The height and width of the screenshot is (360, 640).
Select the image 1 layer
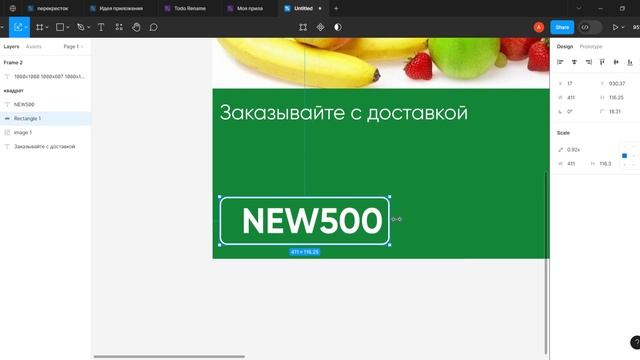(x=45, y=133)
